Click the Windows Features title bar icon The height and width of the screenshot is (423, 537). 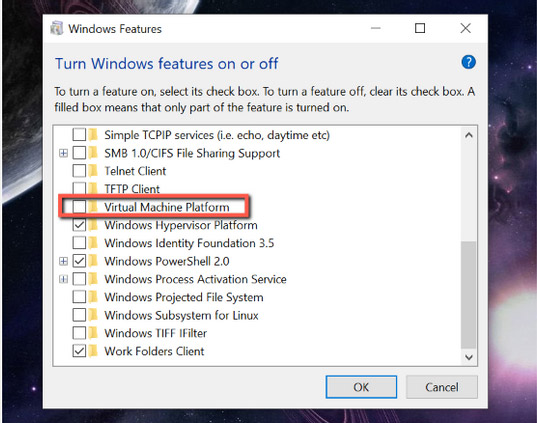57,28
